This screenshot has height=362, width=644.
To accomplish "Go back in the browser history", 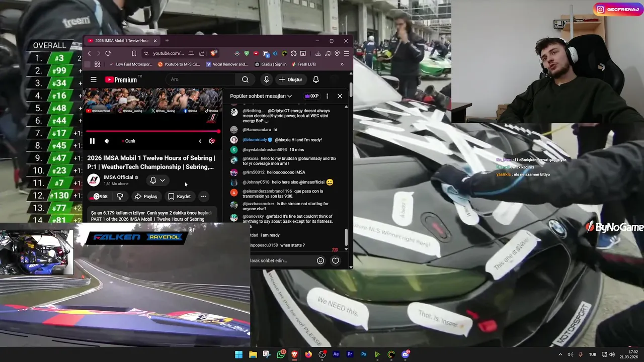I will coord(89,53).
